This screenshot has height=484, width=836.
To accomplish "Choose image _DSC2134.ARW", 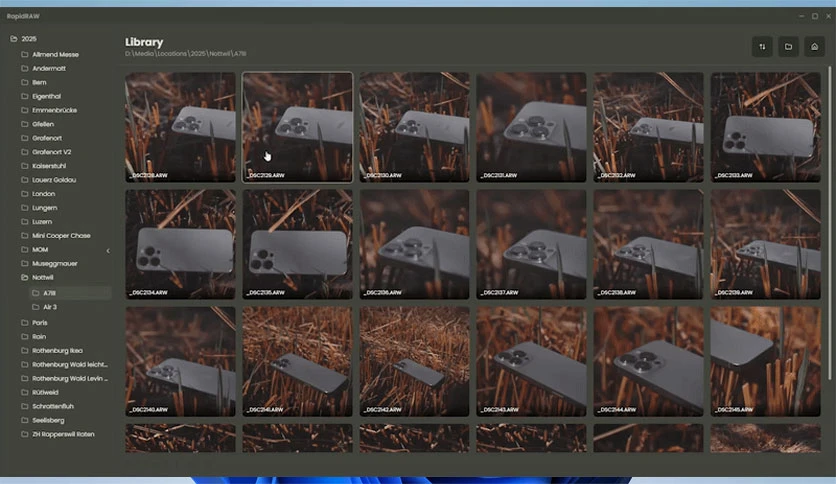I will [180, 245].
